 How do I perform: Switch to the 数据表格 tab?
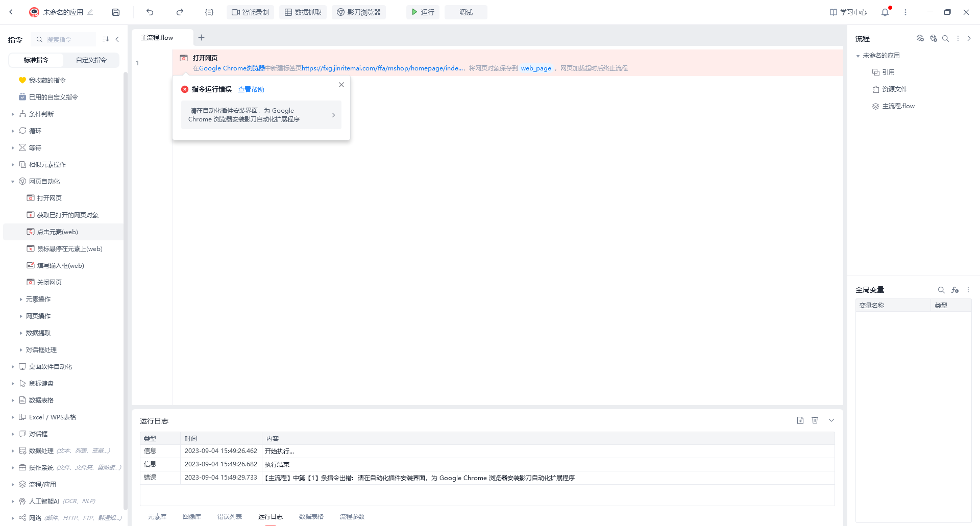(x=311, y=517)
